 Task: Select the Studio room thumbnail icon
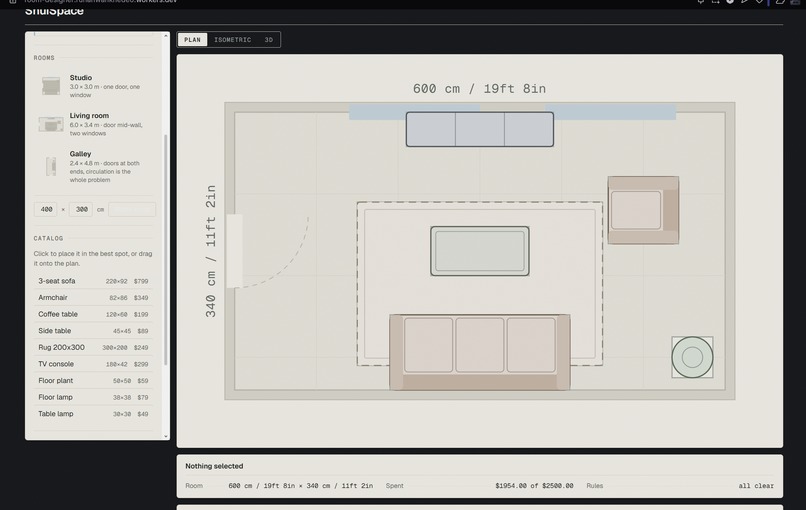click(x=51, y=86)
